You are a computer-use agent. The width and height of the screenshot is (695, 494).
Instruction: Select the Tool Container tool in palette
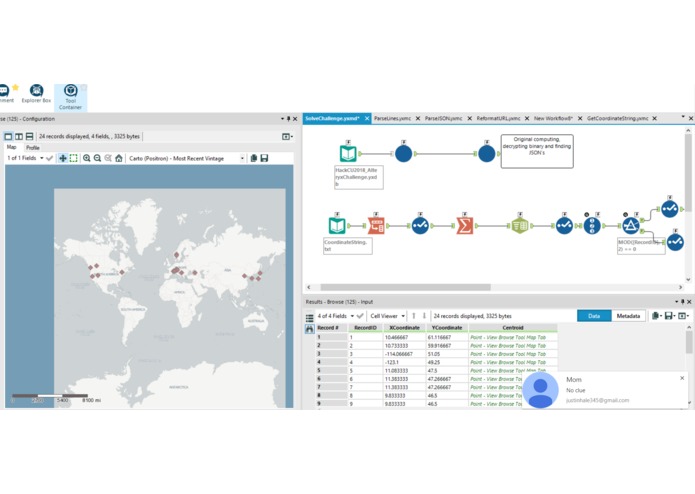click(70, 97)
